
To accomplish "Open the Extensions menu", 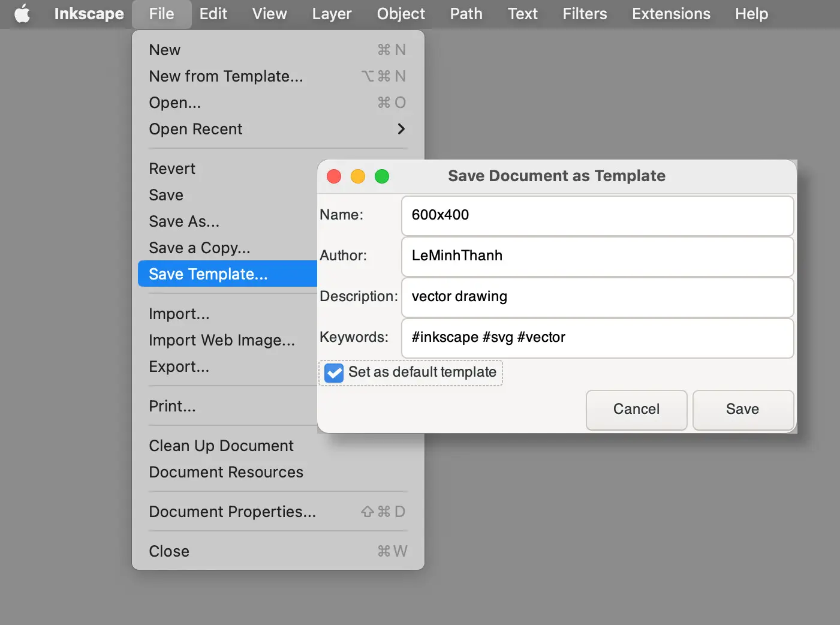I will tap(671, 14).
